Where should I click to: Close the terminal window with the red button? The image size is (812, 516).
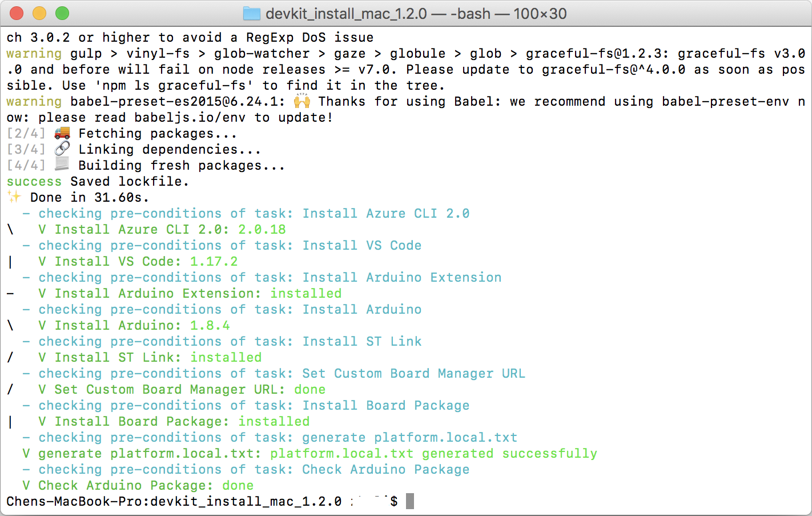coord(17,13)
